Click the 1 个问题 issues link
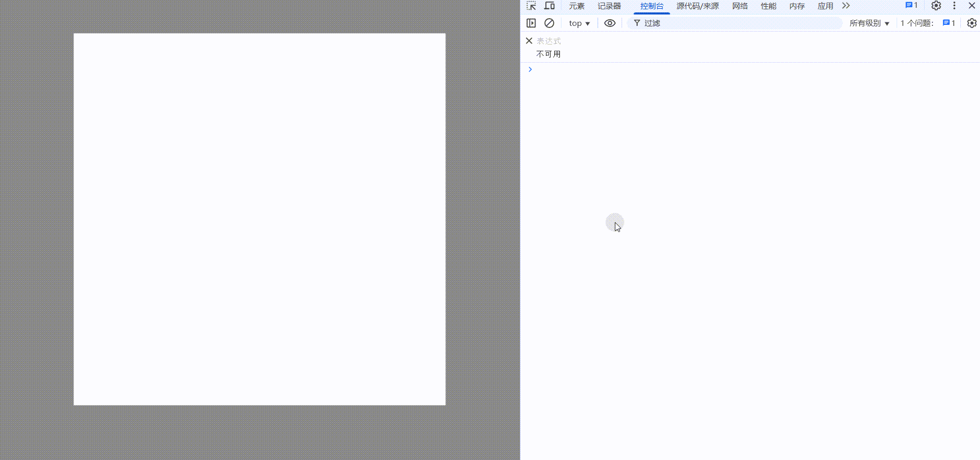 coord(927,23)
